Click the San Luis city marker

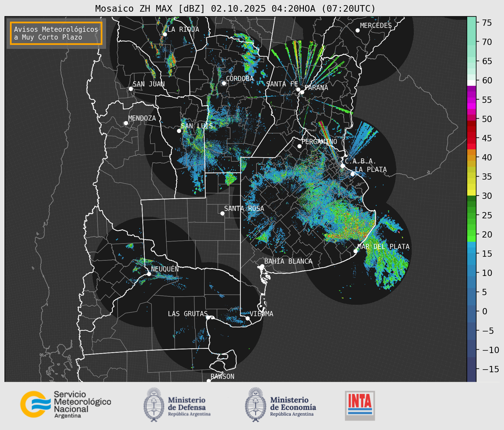coord(179,131)
